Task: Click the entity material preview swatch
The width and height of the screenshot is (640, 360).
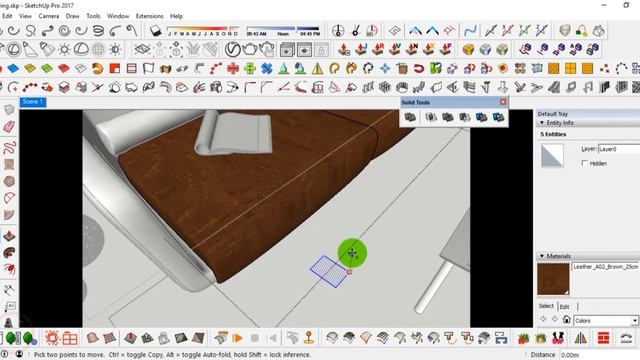Action: tap(552, 156)
